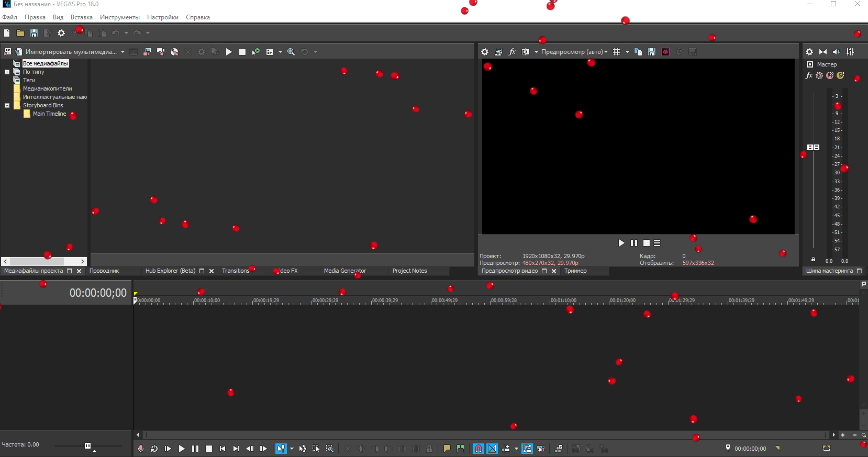Toggle automatic crossfades button
The image size is (868, 457).
pyautogui.click(x=492, y=449)
